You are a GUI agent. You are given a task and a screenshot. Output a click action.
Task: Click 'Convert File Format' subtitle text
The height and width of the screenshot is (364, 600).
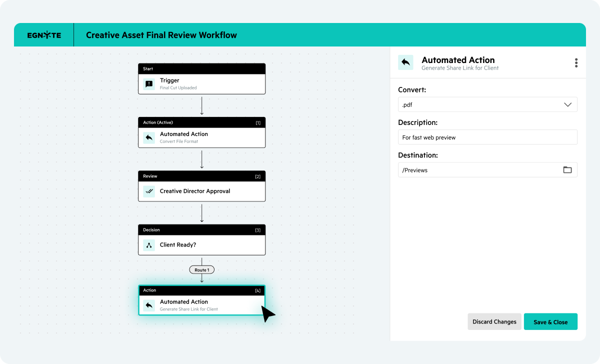[x=179, y=141]
